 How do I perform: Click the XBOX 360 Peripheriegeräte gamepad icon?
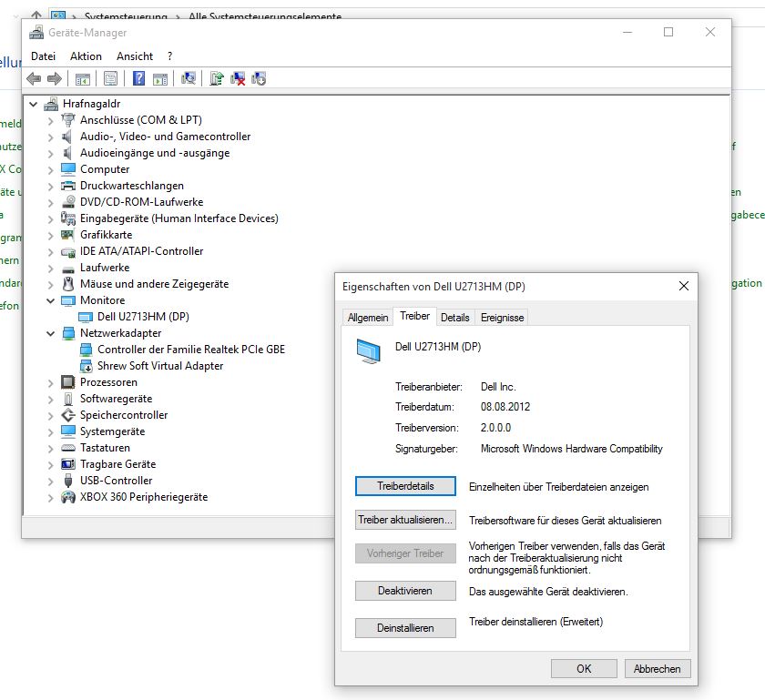[x=67, y=497]
